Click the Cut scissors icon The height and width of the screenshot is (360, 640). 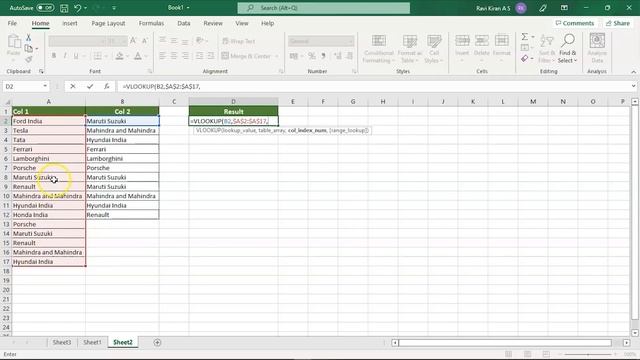(29, 38)
